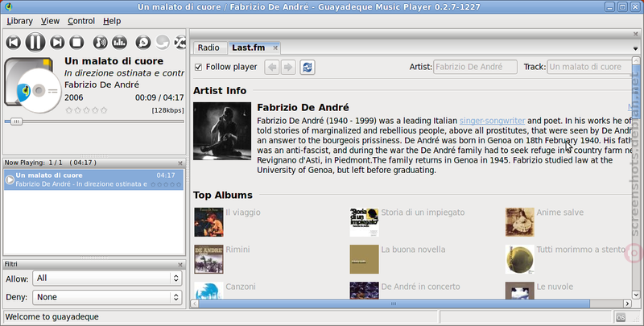
Task: Go forward in Last.fm history
Action: click(x=288, y=67)
